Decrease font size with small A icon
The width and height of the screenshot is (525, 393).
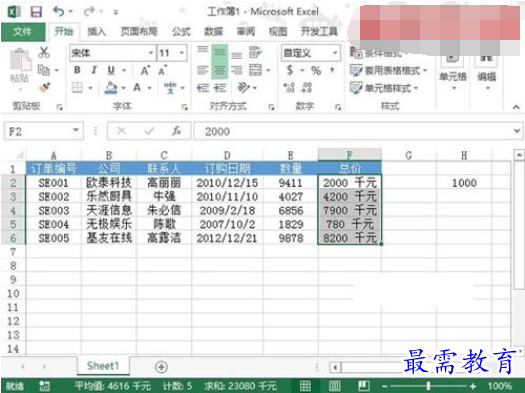[x=162, y=70]
